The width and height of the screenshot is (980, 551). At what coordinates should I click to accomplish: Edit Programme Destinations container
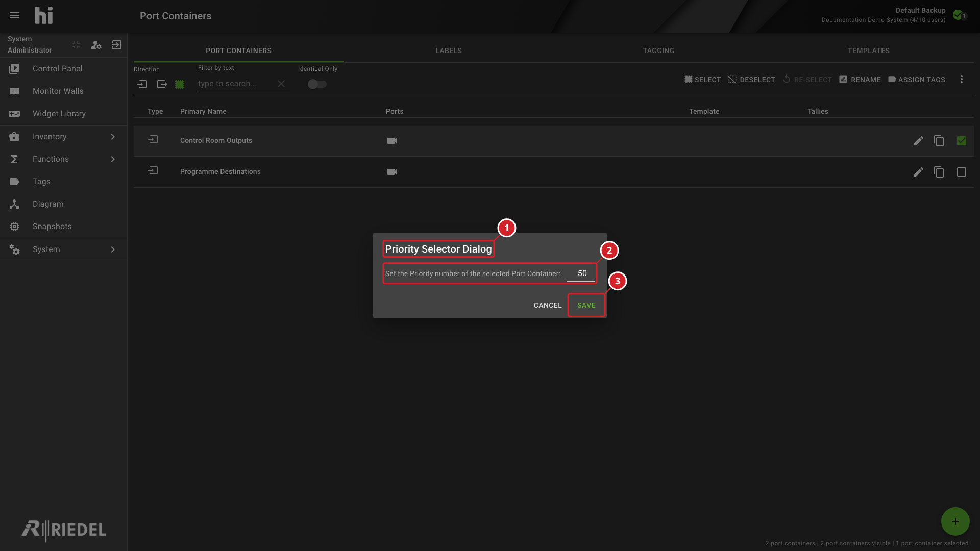coord(919,172)
